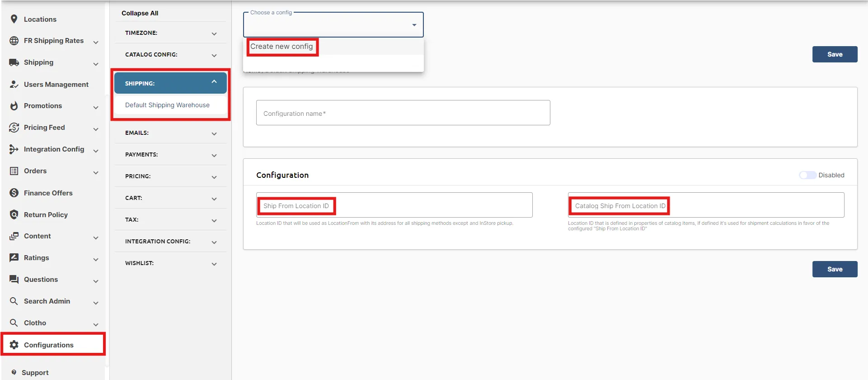The width and height of the screenshot is (868, 380).
Task: Click the Promotions flame icon
Action: click(14, 106)
